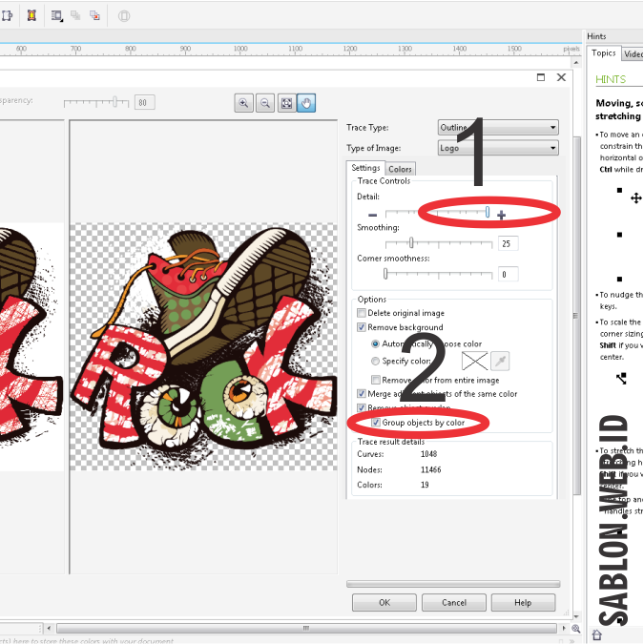The image size is (644, 644).
Task: Click the red overlapping squares toolbar icon
Action: tap(94, 15)
